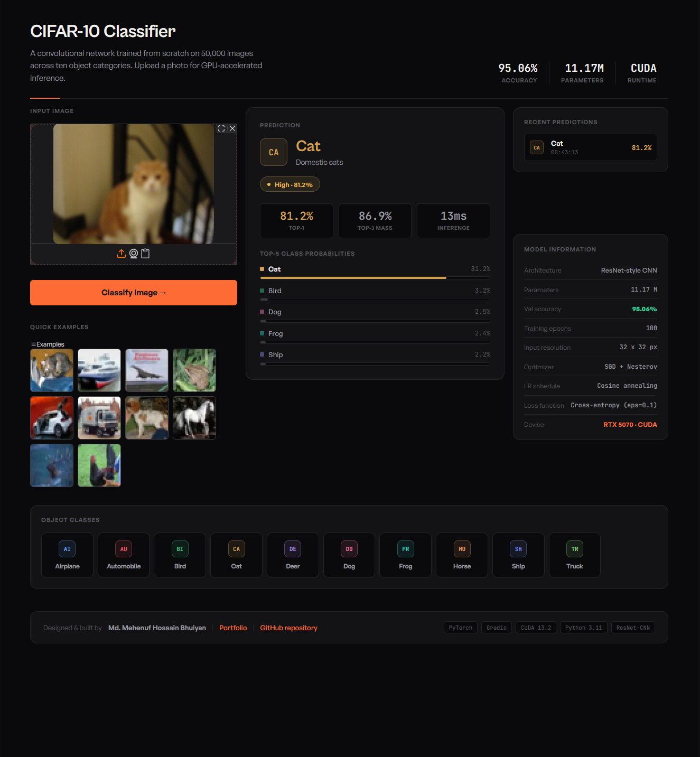Click the 'Python 3.11' footer tag
The height and width of the screenshot is (757, 700).
point(584,628)
